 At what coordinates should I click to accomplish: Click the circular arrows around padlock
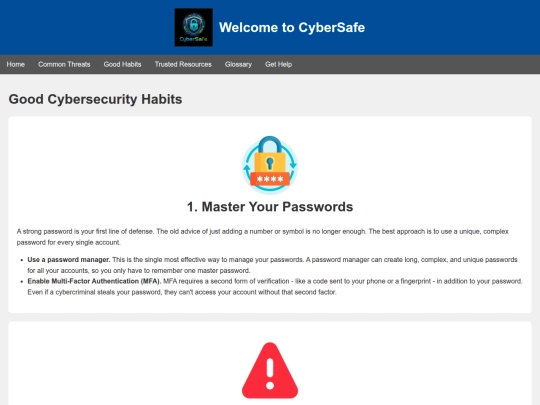[270, 166]
